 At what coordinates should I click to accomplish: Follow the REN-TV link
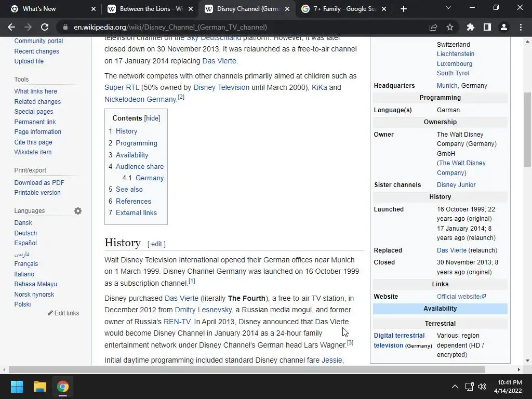tap(177, 322)
